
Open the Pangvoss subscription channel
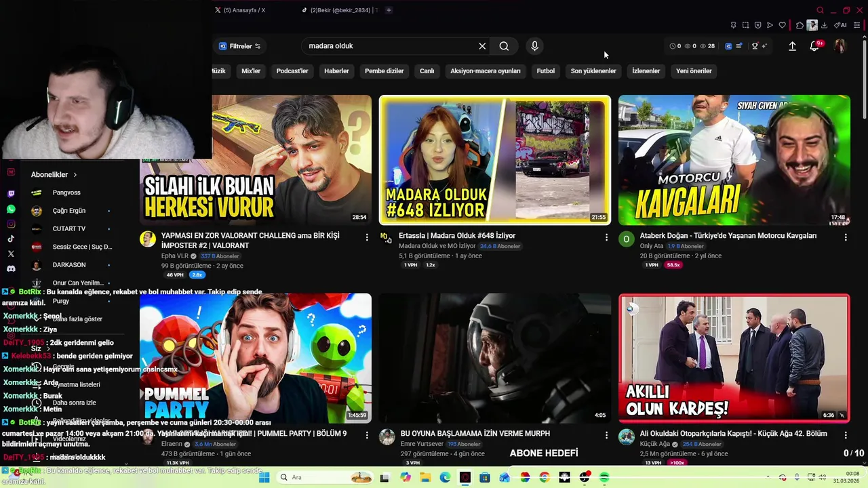click(66, 192)
